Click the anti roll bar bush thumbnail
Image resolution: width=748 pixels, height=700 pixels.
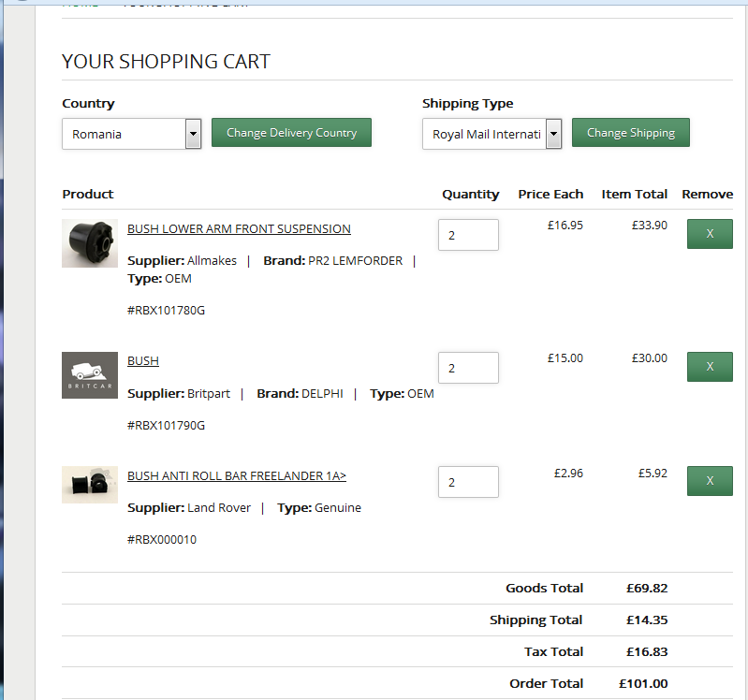(90, 485)
